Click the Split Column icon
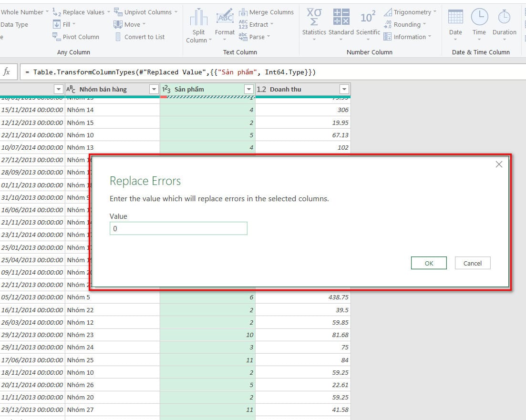526x420 pixels. [x=198, y=18]
